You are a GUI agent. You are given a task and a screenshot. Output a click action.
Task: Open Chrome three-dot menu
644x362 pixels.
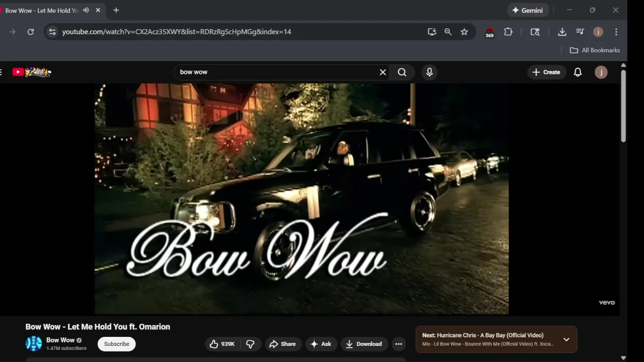pos(616,32)
